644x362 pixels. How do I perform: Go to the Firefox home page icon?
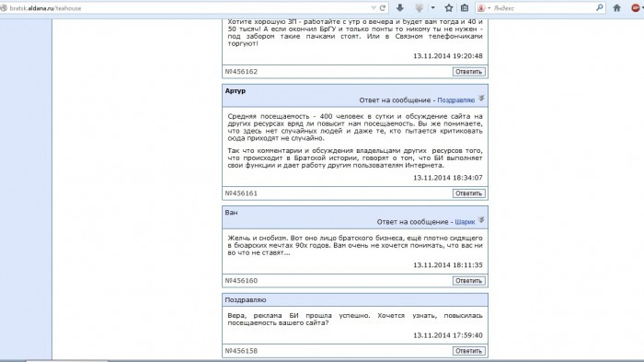(x=617, y=7)
